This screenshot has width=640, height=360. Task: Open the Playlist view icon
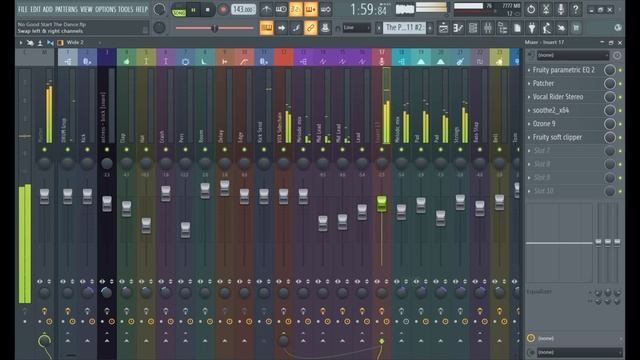pyautogui.click(x=443, y=28)
